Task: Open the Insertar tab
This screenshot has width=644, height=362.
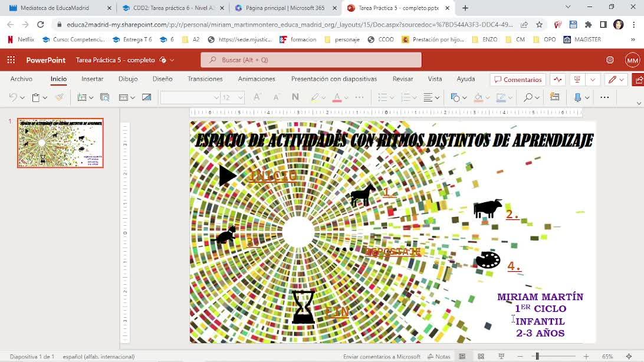Action: [x=92, y=79]
